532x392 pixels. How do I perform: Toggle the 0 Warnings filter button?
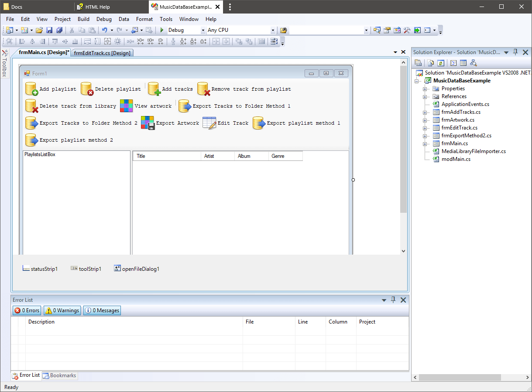click(62, 310)
